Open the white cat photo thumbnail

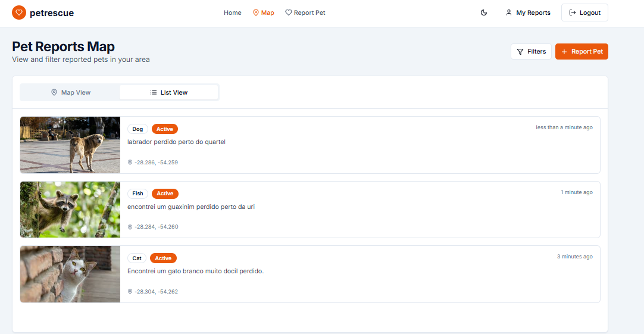pyautogui.click(x=70, y=274)
